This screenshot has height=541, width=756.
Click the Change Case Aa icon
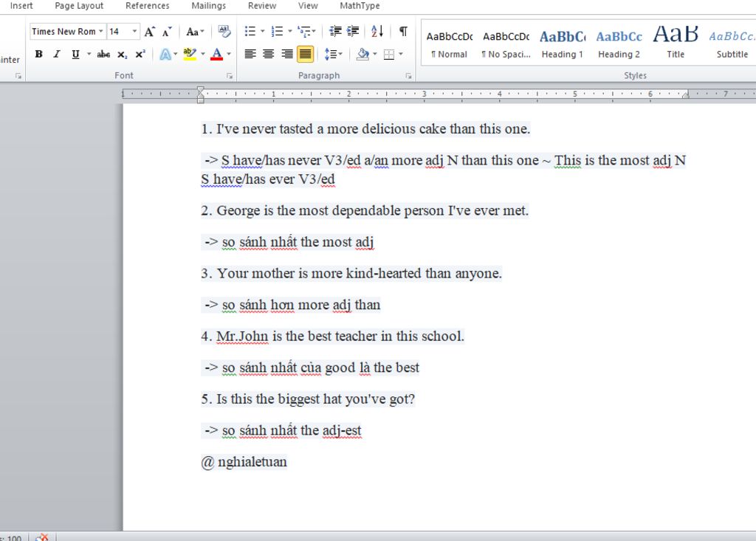193,32
